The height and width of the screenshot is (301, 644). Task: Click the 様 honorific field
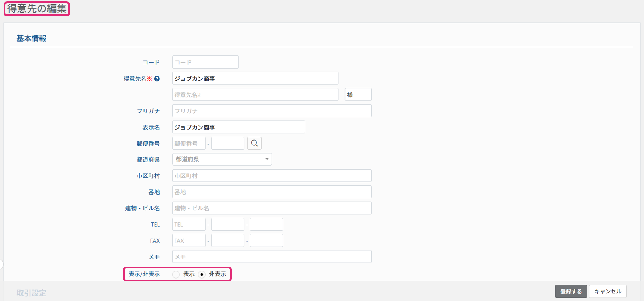tap(358, 95)
